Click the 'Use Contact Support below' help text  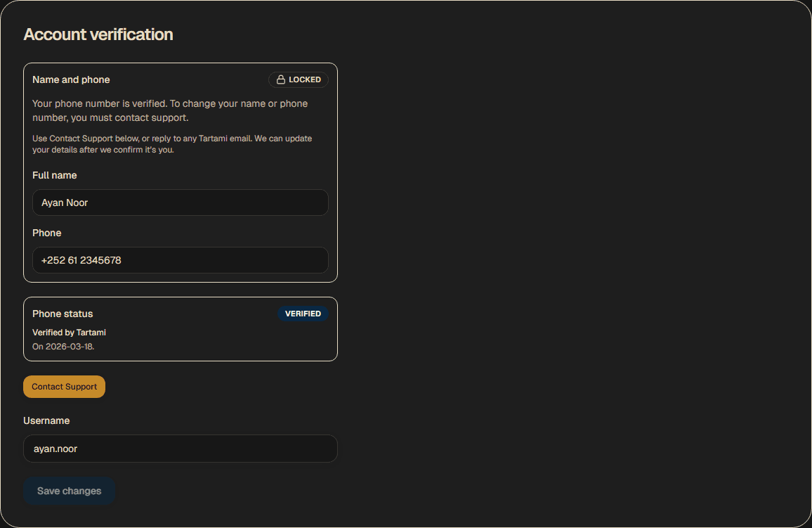[x=172, y=144]
